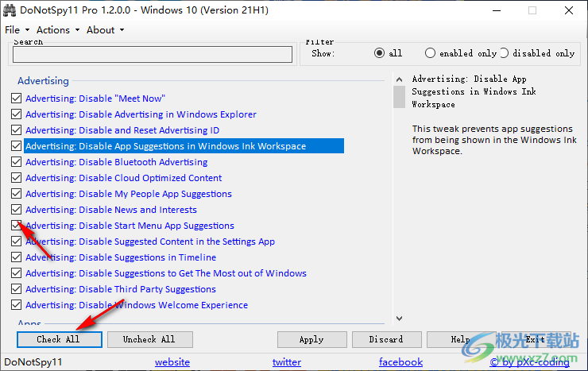Click into the Search input field
This screenshot has height=371, width=588.
153,54
